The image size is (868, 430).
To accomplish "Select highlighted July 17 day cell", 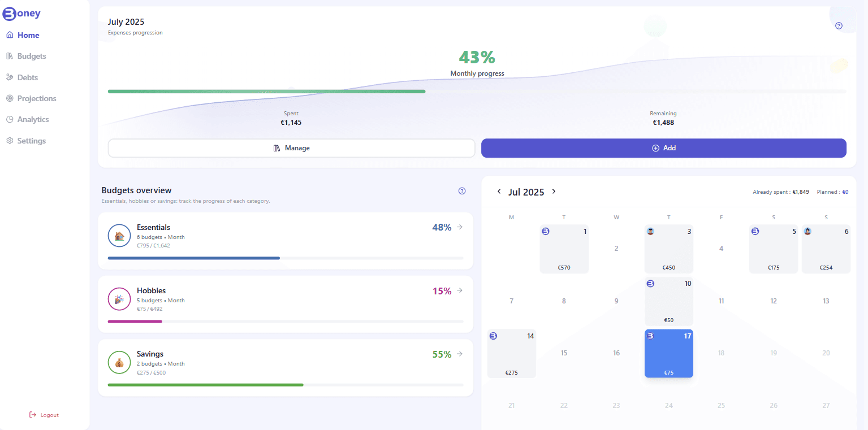I will coord(669,354).
